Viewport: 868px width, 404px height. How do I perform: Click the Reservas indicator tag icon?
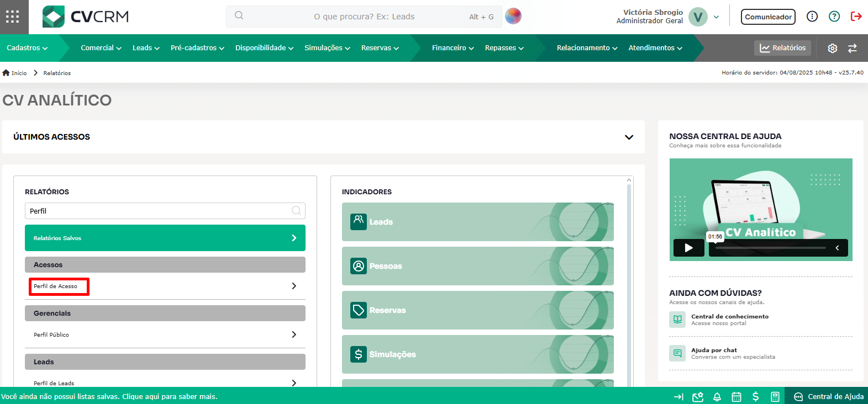[x=359, y=310]
